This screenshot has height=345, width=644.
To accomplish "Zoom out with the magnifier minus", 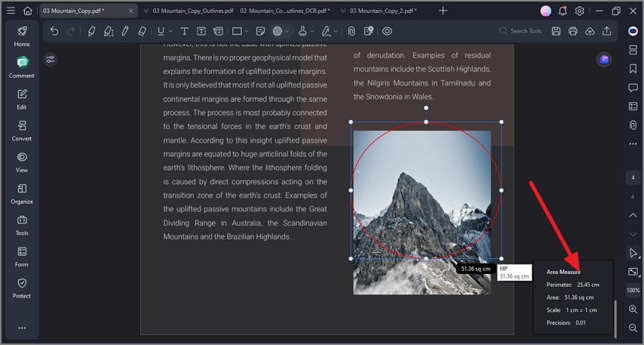I will [x=633, y=328].
